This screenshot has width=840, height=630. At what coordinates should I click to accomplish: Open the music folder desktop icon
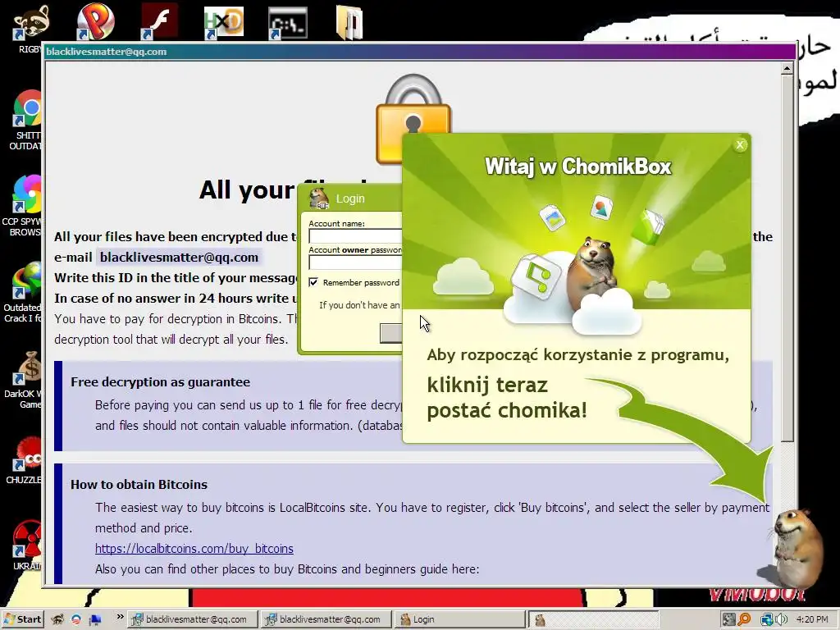[x=349, y=23]
